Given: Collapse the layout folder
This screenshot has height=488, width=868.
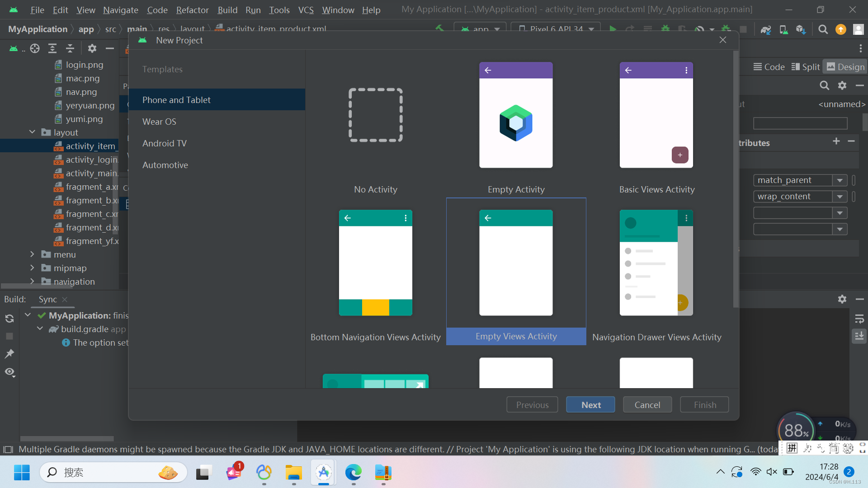Looking at the screenshot, I should click(32, 132).
